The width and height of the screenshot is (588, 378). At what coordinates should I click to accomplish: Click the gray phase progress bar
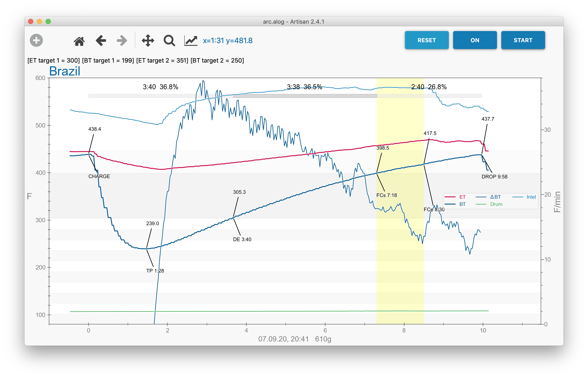coord(305,96)
